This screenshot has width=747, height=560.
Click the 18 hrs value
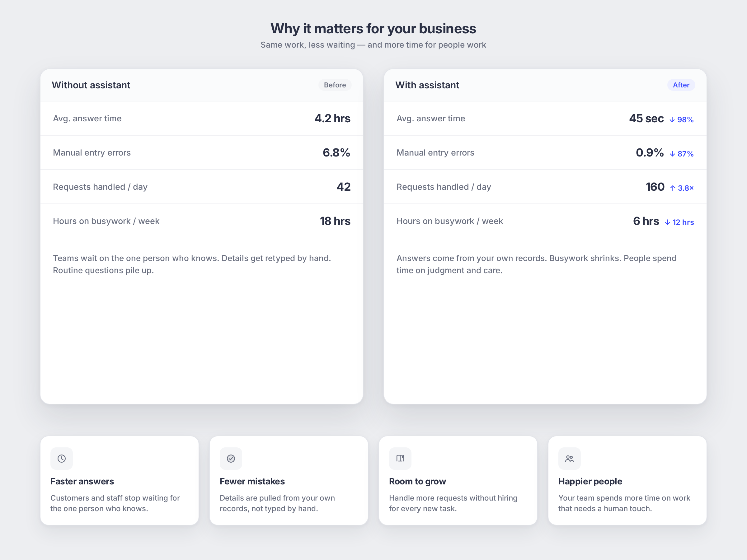coord(335,221)
